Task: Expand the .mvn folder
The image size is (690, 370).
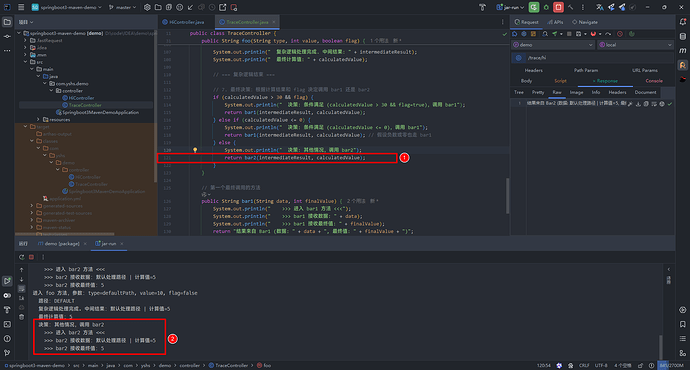Action: pos(26,55)
